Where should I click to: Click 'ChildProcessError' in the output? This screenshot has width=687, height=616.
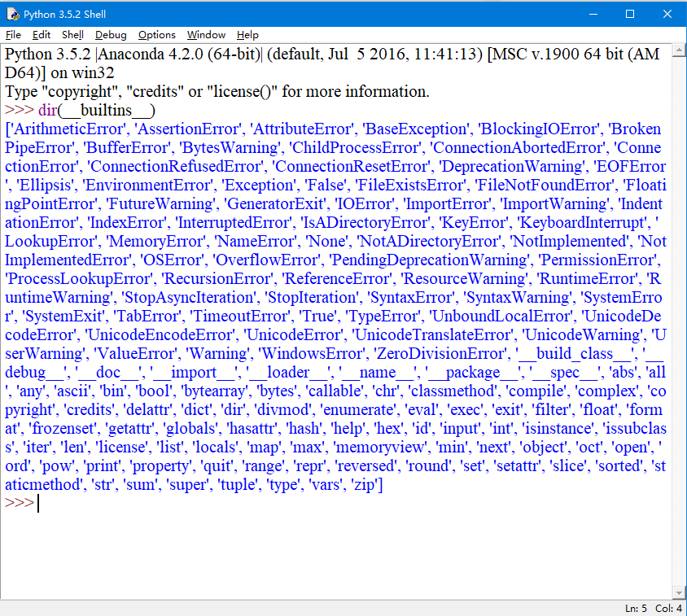(357, 147)
